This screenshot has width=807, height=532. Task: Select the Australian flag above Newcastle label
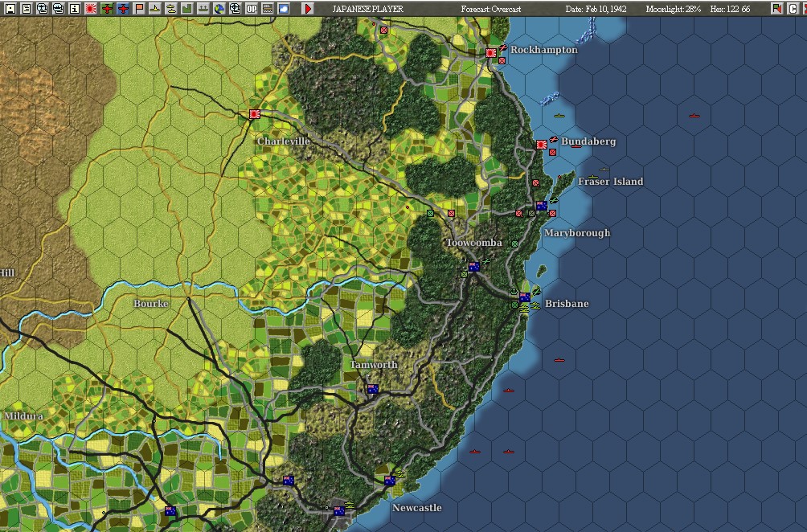[390, 481]
